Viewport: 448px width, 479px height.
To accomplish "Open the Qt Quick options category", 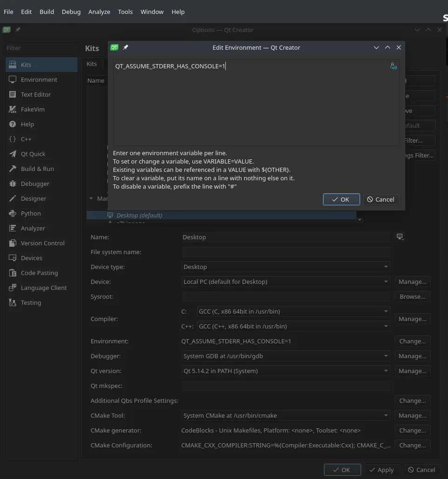I will click(x=41, y=154).
